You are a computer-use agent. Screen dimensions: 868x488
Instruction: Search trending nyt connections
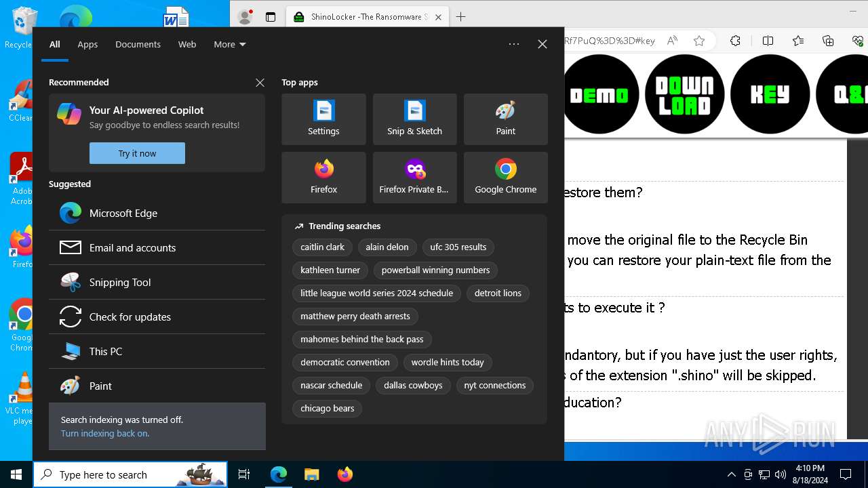[x=495, y=385]
